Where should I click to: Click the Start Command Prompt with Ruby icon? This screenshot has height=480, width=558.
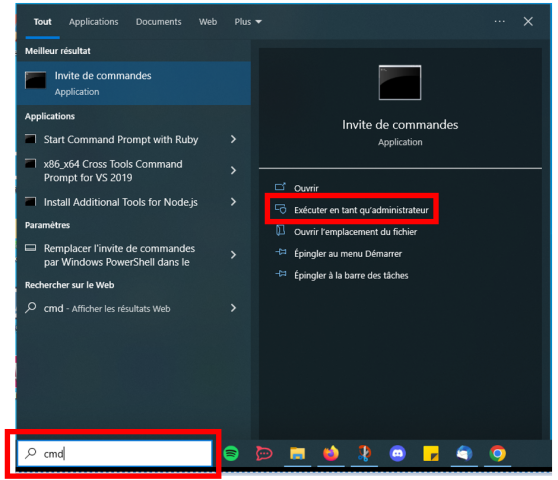pyautogui.click(x=31, y=139)
